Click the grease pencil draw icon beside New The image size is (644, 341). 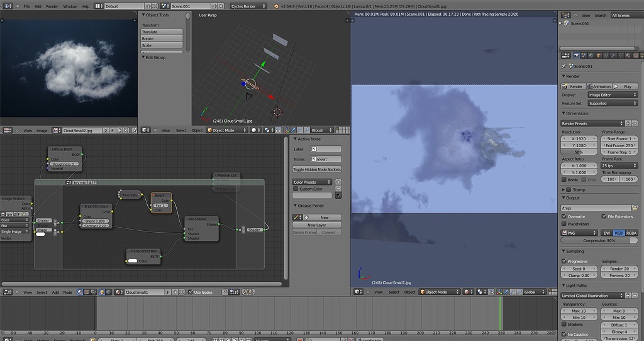point(297,217)
